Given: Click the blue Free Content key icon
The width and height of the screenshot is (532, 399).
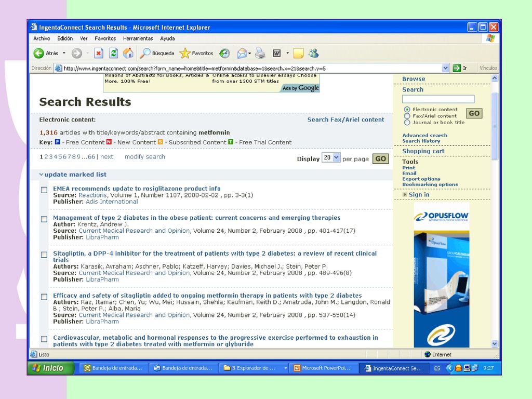Looking at the screenshot, I should coord(58,142).
